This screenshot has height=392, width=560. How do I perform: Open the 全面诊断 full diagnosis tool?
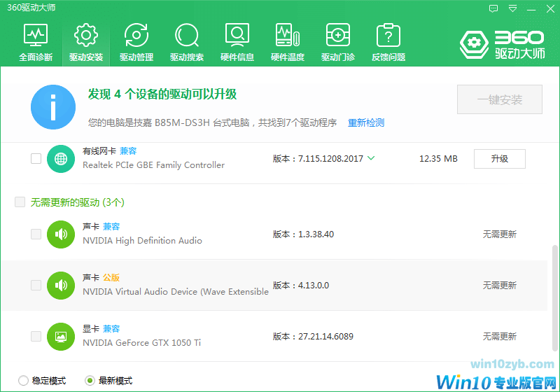click(x=36, y=42)
